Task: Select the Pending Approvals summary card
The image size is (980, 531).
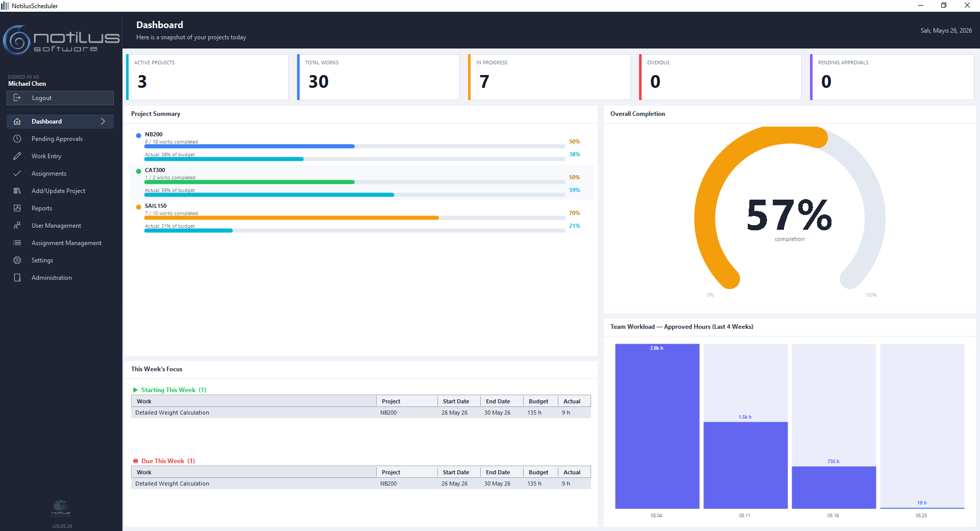Action: tap(892, 77)
